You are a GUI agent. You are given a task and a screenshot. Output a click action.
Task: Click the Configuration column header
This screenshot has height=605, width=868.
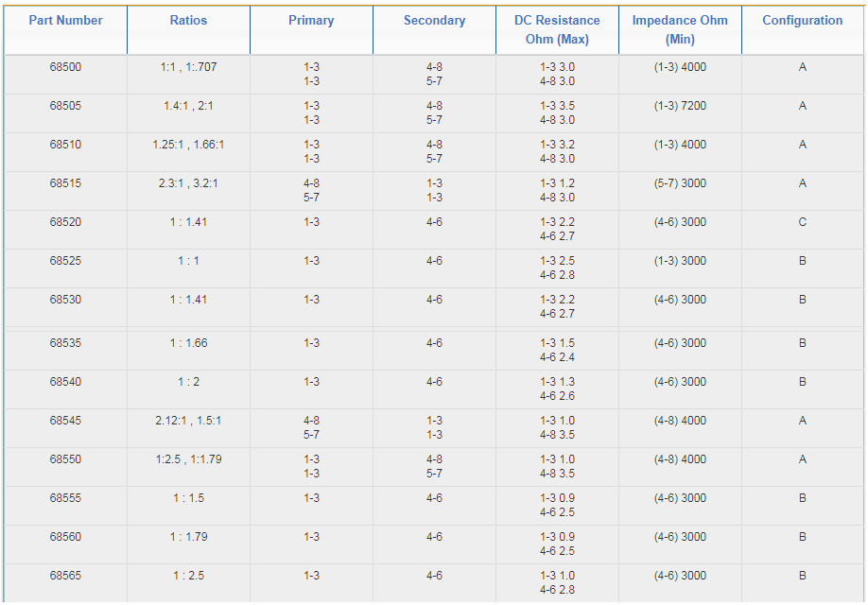(802, 21)
